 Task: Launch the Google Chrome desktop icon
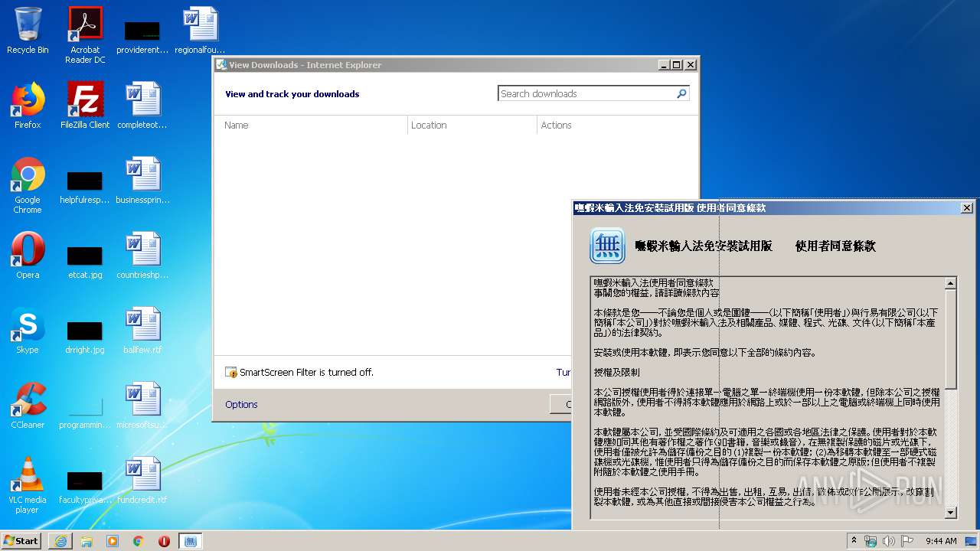(x=28, y=185)
